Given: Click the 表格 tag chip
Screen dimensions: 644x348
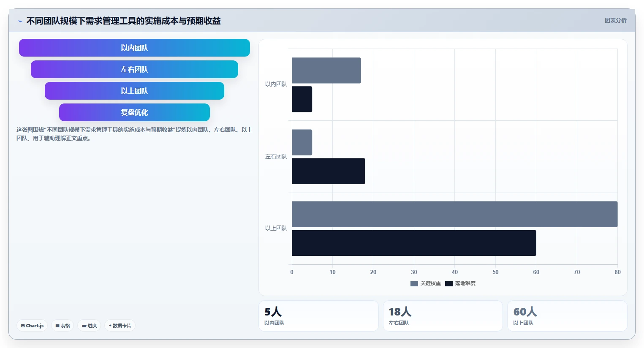Looking at the screenshot, I should point(62,326).
